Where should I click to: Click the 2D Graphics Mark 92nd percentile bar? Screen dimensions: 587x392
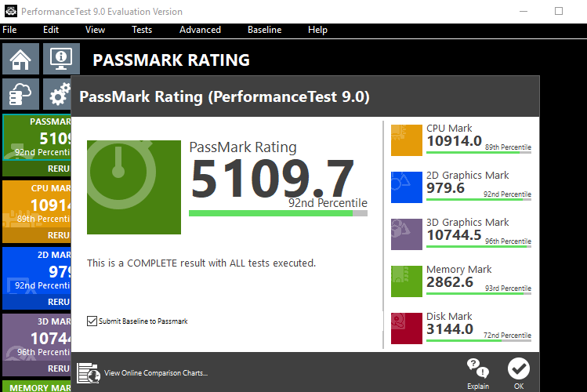479,200
